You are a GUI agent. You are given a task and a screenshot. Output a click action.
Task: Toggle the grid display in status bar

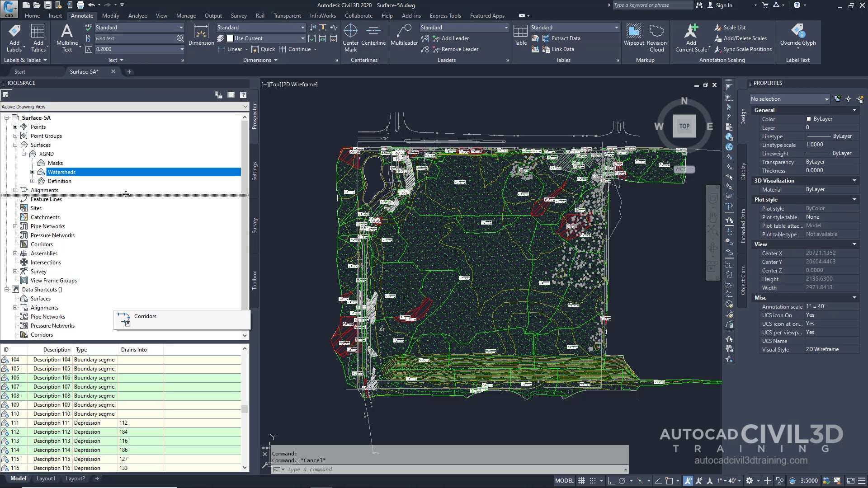(x=582, y=480)
